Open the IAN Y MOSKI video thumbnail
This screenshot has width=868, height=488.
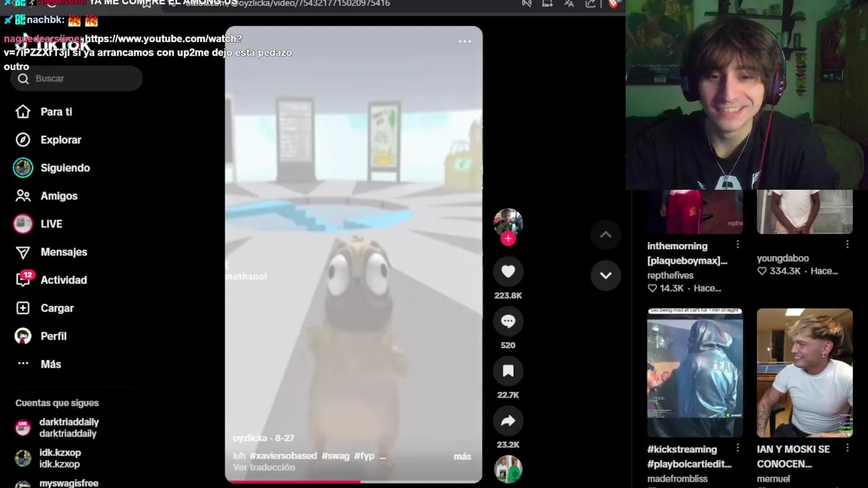pyautogui.click(x=805, y=373)
